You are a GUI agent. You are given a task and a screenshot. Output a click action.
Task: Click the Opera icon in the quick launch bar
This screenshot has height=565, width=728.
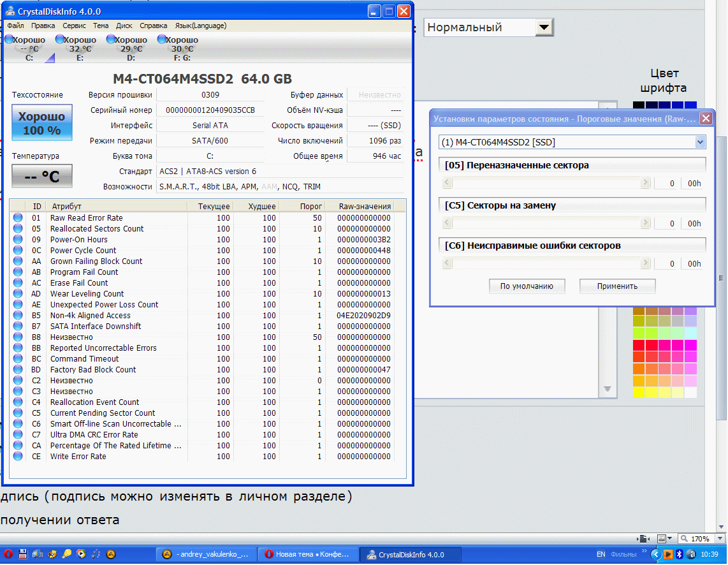8,554
